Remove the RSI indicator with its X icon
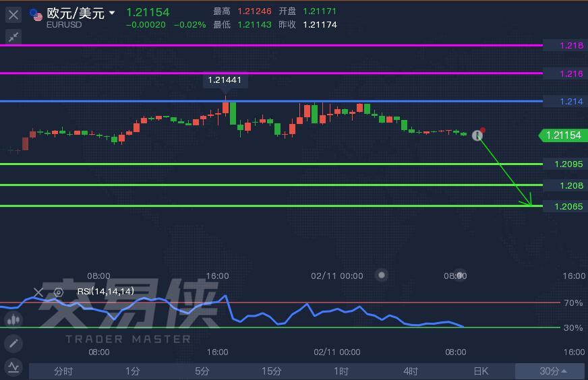The width and height of the screenshot is (588, 380). [x=38, y=292]
